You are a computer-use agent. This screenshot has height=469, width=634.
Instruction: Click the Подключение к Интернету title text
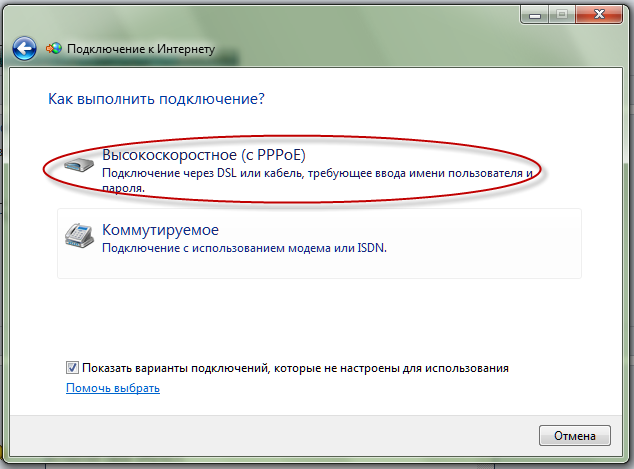tap(141, 49)
